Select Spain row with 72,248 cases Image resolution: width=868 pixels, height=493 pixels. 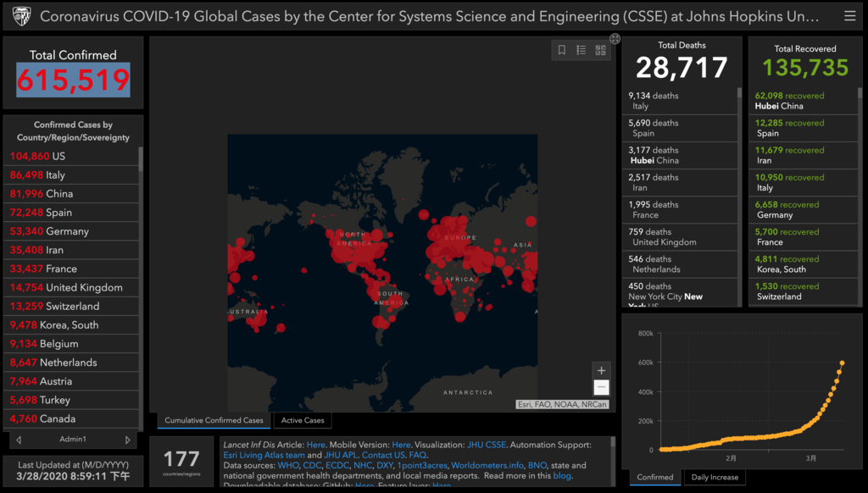[x=71, y=213]
